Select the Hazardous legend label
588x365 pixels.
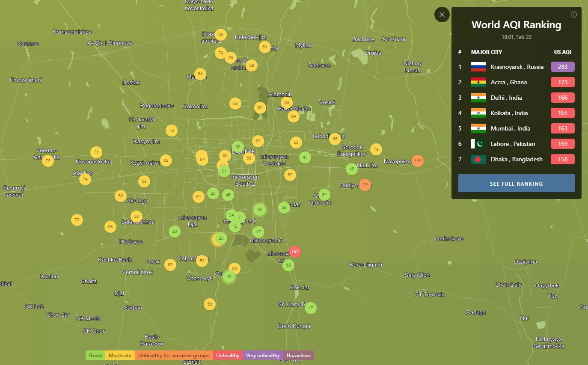pyautogui.click(x=298, y=356)
